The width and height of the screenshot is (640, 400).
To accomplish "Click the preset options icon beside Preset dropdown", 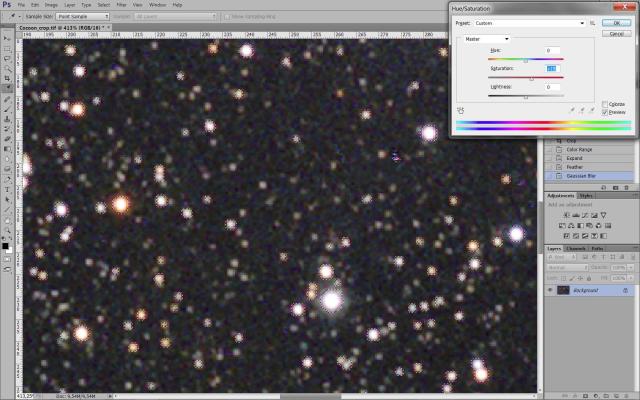I will pyautogui.click(x=592, y=22).
